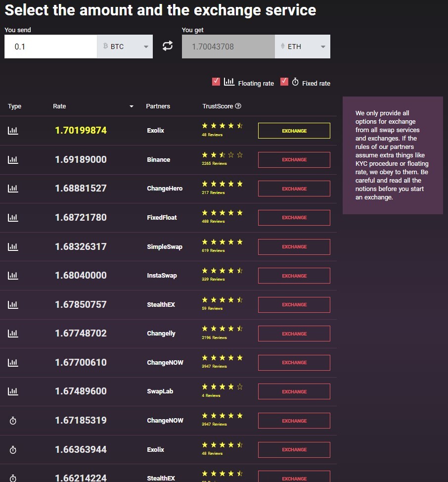Click the Partners column header
The height and width of the screenshot is (482, 448).
coord(158,106)
